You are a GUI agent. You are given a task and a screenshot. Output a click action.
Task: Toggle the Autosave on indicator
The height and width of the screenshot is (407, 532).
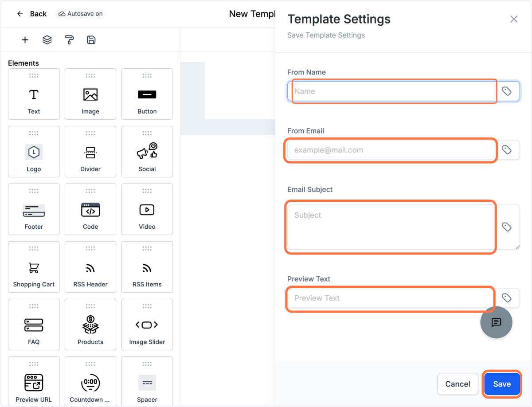[81, 14]
